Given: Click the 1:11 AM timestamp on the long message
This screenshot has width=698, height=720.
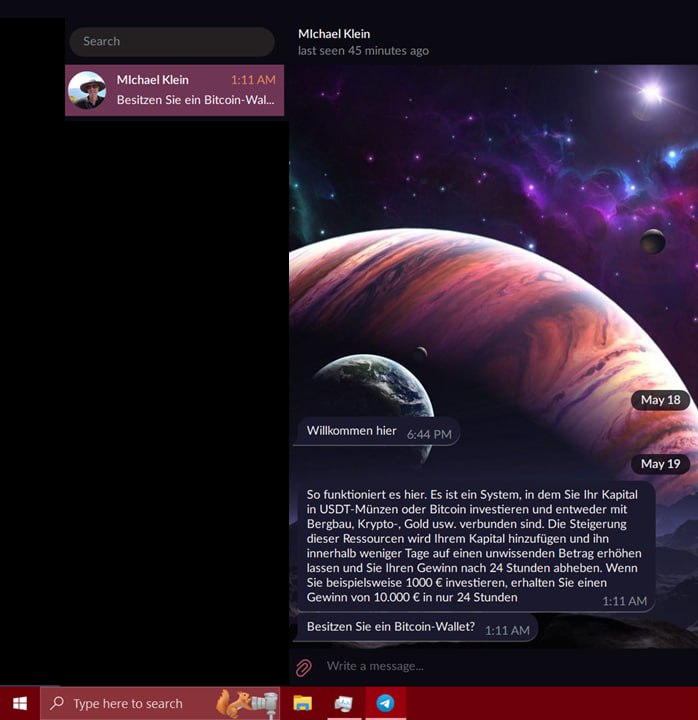Looking at the screenshot, I should tap(625, 601).
